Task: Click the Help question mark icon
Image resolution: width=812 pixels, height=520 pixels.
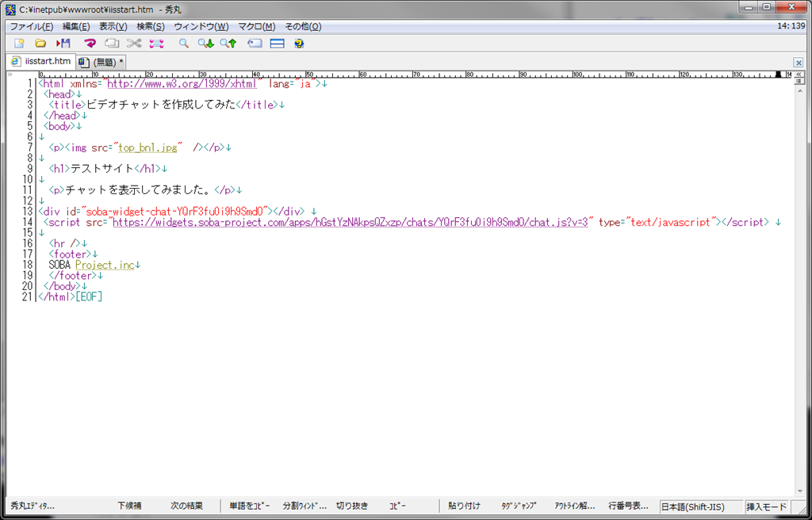Action: pyautogui.click(x=299, y=44)
